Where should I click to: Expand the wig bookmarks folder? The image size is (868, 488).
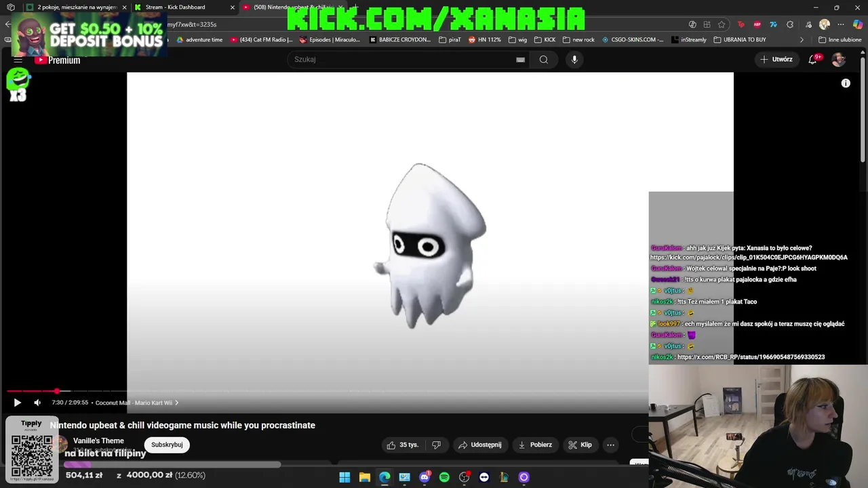pos(517,40)
